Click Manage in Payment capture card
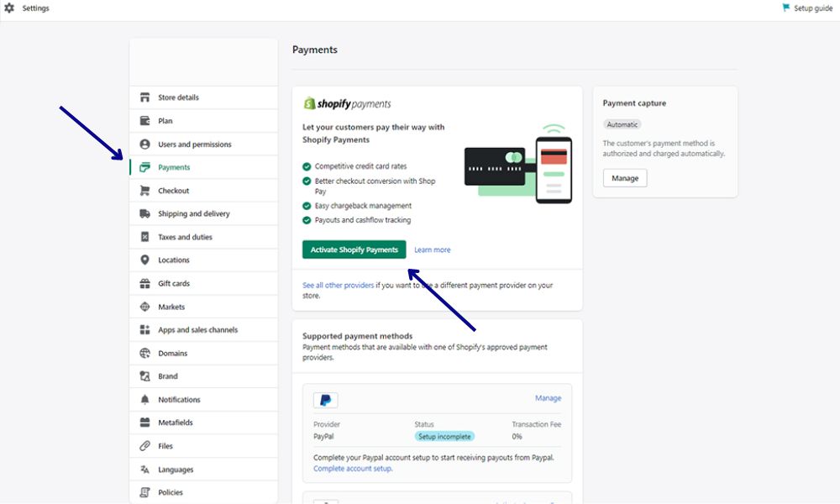 click(625, 178)
